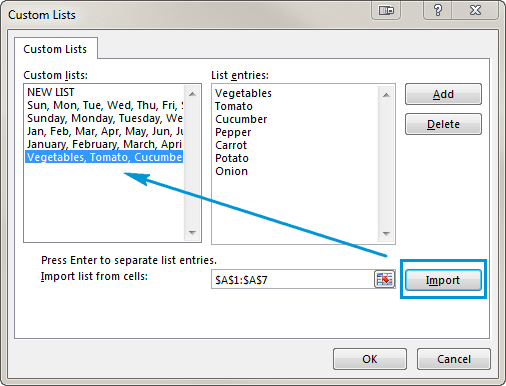Image resolution: width=506 pixels, height=386 pixels.
Task: Select the Sun, Mon, Tue list
Action: click(x=104, y=105)
